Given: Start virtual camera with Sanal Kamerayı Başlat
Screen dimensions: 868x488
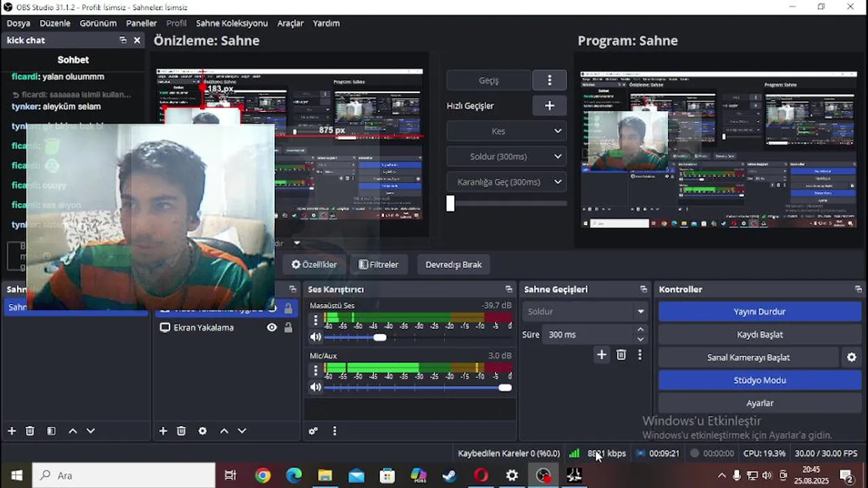Looking at the screenshot, I should [749, 357].
